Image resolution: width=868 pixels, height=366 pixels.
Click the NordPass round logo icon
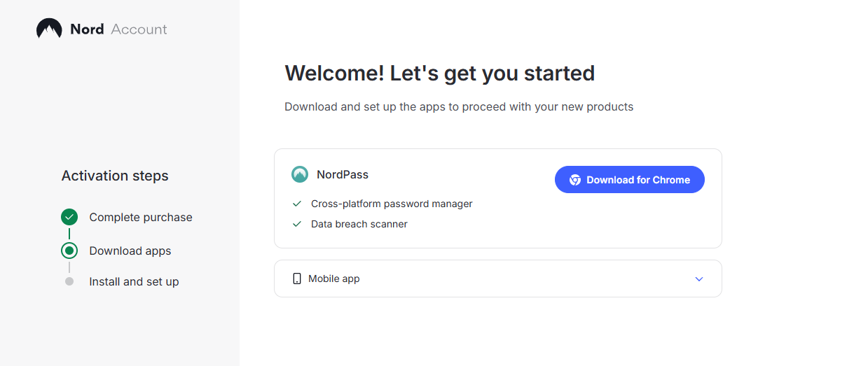click(300, 174)
